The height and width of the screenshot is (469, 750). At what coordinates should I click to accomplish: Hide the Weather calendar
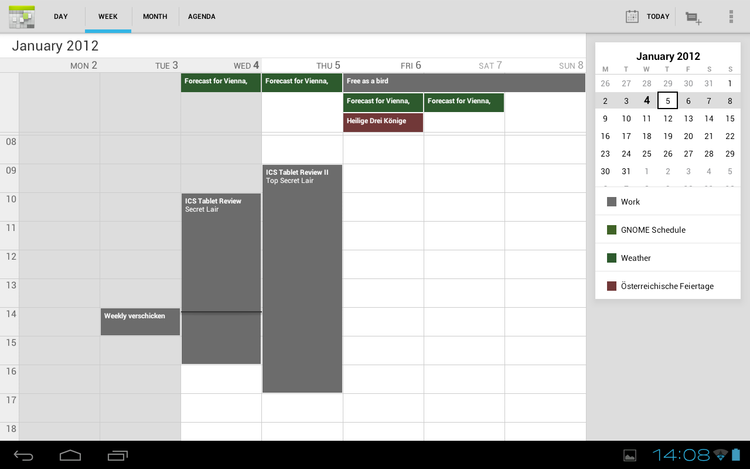[612, 258]
